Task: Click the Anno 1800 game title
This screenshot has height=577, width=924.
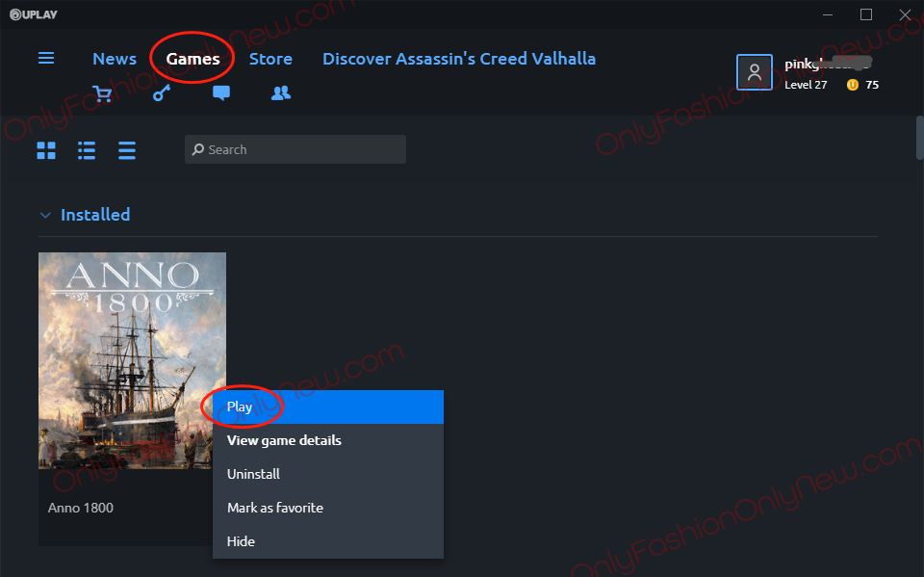Action: coord(81,508)
